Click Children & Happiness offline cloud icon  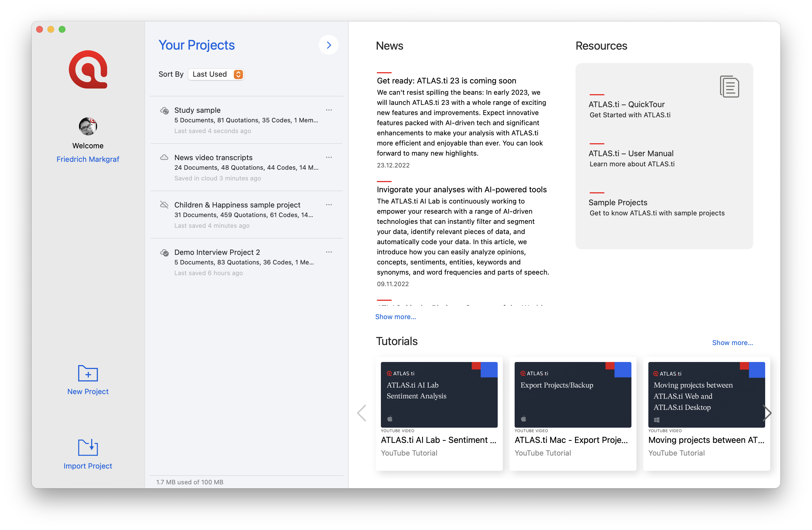(x=164, y=205)
